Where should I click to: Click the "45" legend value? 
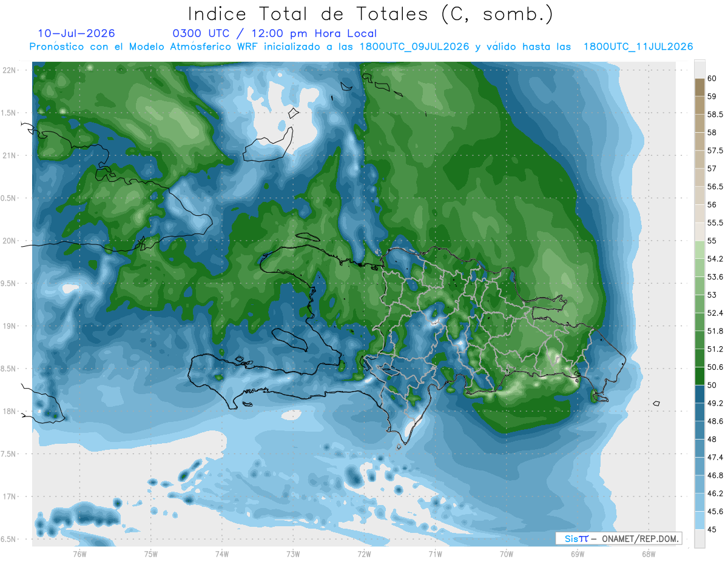[x=712, y=529]
